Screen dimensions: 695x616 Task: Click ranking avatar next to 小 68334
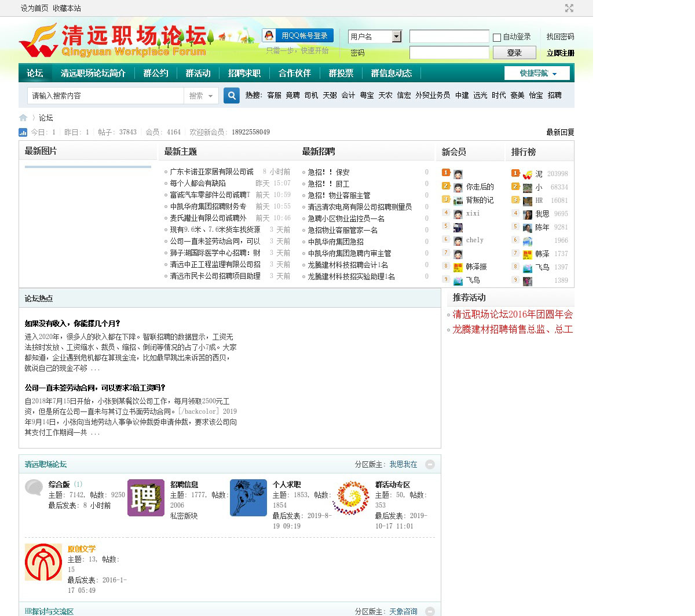[528, 188]
